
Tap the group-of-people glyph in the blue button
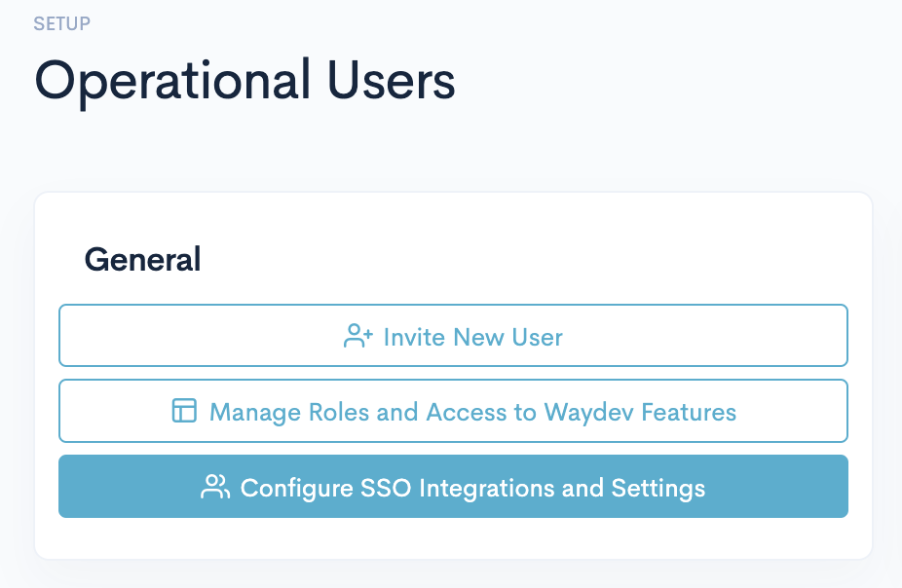(214, 487)
